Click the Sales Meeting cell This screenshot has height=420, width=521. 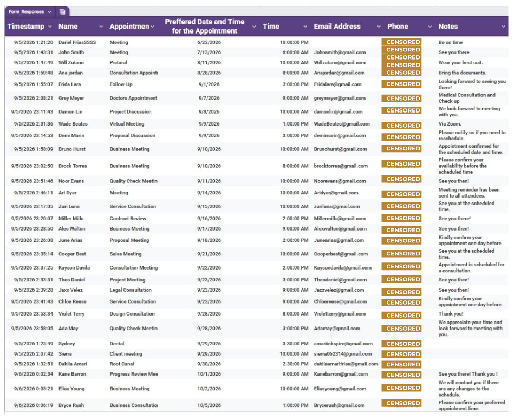tap(126, 254)
